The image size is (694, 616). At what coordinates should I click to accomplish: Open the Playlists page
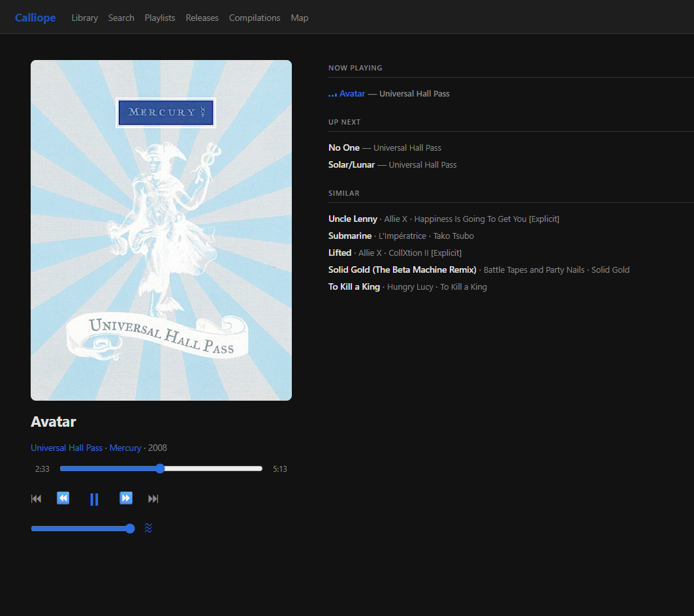(160, 18)
